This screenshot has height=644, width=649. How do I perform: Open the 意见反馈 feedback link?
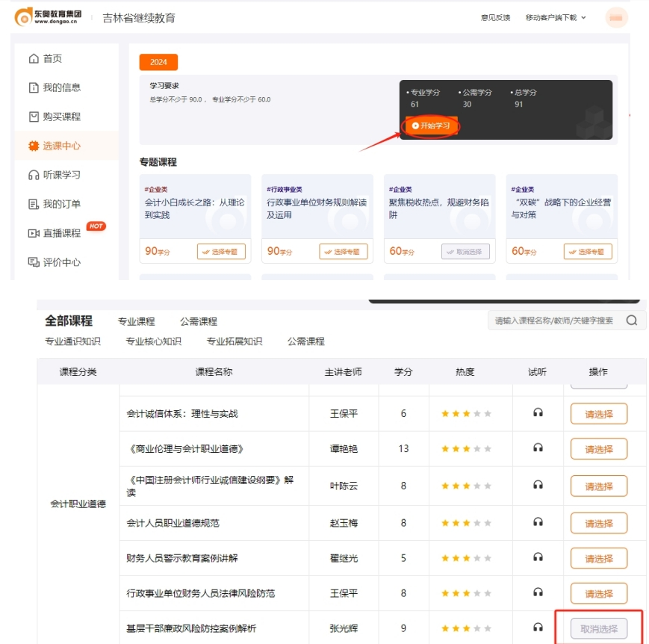496,17
